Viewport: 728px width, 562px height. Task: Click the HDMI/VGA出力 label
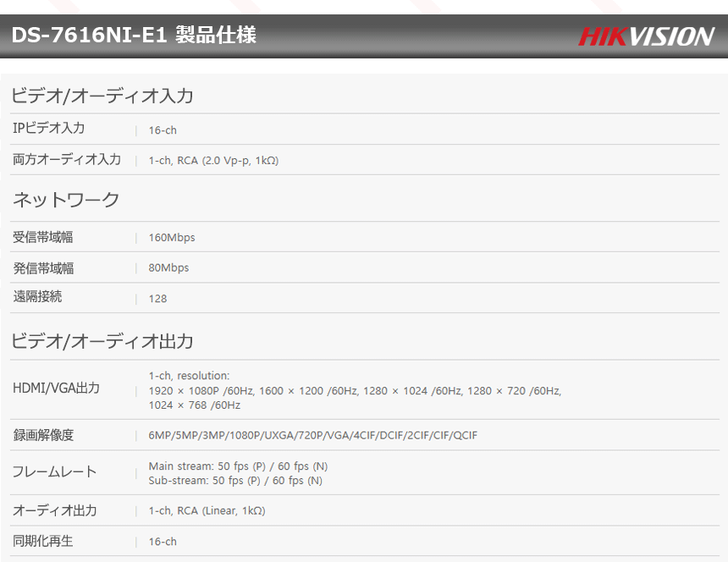coord(56,388)
